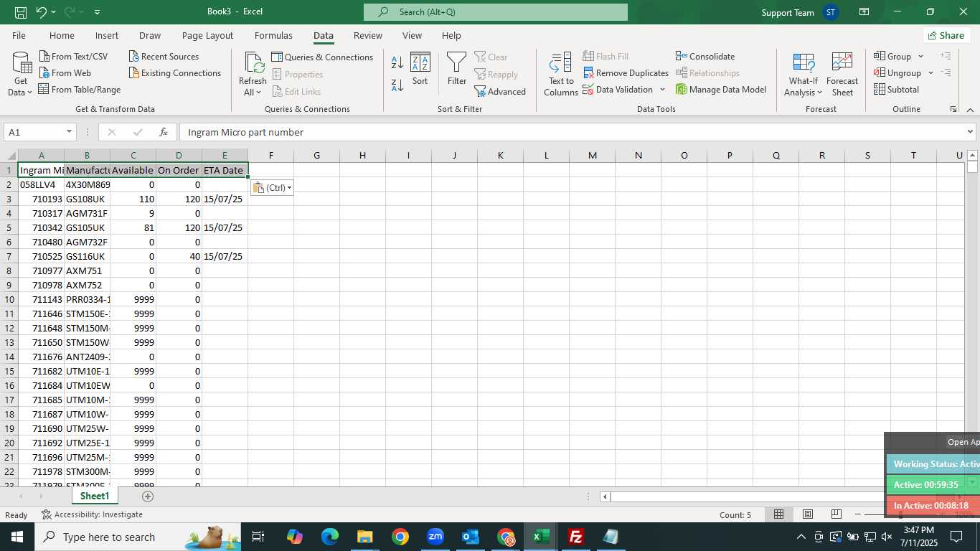
Task: Open Recent Sources
Action: pos(164,56)
